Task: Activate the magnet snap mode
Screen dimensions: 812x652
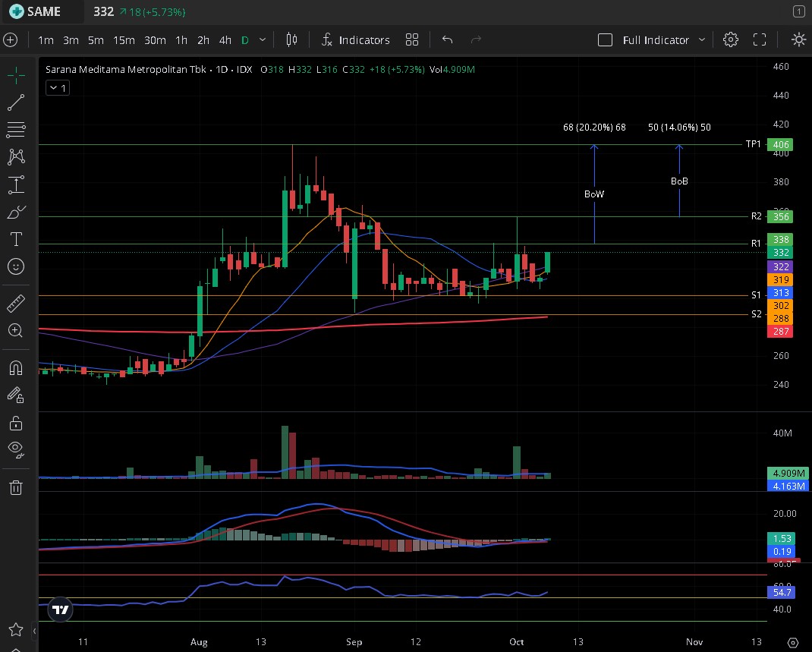Action: coord(16,368)
